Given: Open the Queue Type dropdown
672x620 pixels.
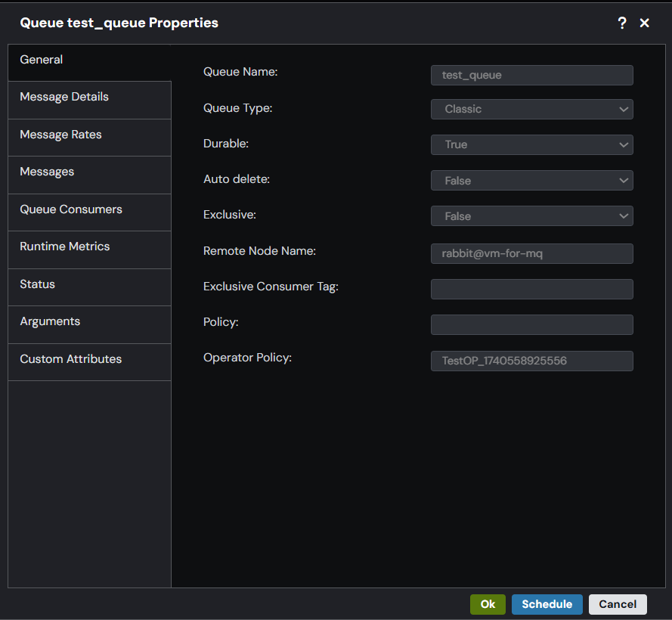Looking at the screenshot, I should [531, 109].
